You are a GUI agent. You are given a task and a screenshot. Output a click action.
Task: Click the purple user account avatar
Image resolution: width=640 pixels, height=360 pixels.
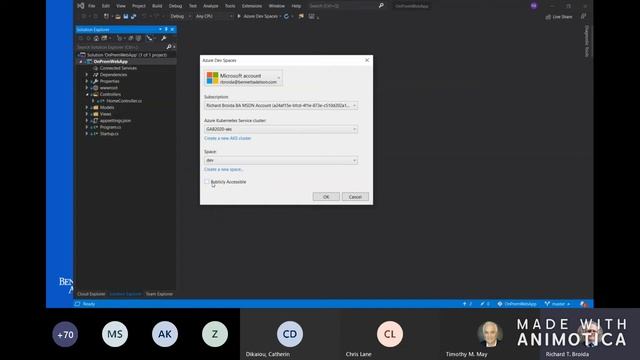tap(534, 6)
